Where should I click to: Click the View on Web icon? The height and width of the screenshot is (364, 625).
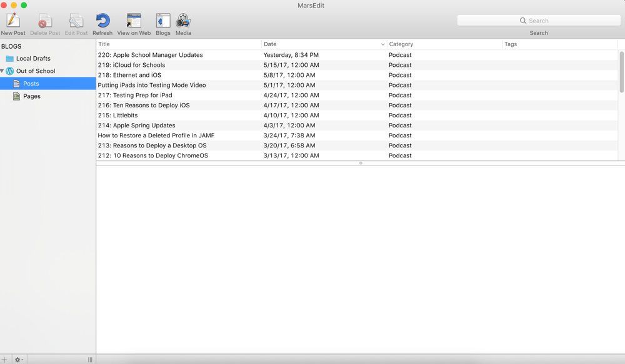coord(134,21)
